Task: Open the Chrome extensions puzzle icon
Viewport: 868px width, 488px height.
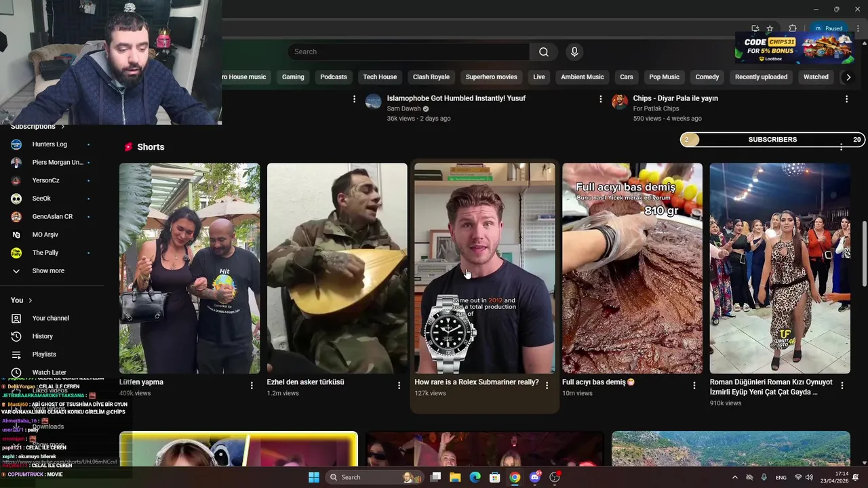Action: point(792,28)
